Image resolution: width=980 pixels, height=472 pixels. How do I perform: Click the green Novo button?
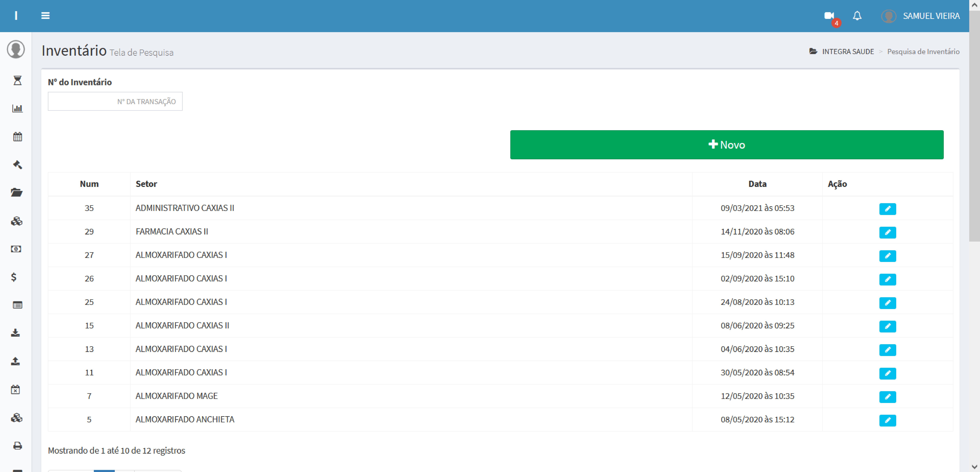[x=727, y=145]
